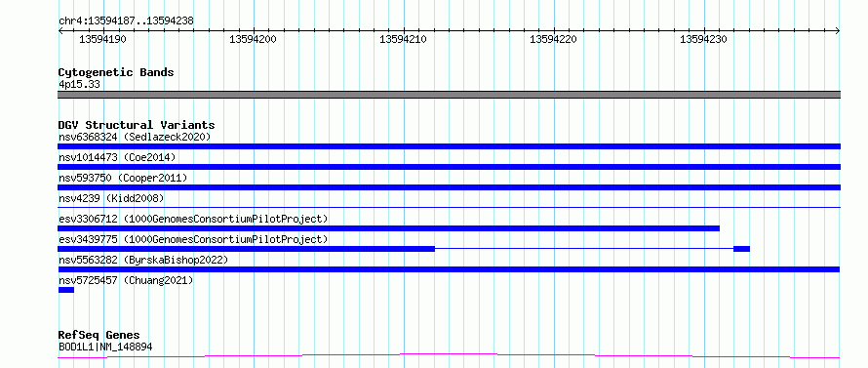Click ruler tick label 13594190
The width and height of the screenshot is (868, 368).
coord(103,39)
